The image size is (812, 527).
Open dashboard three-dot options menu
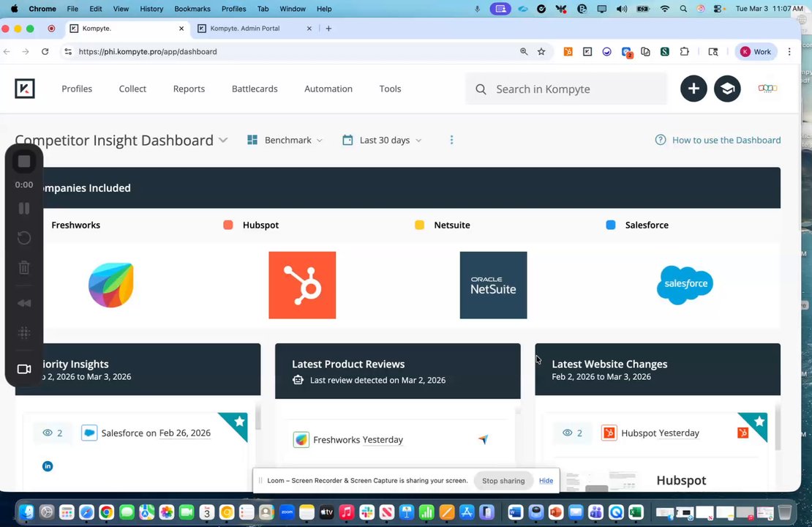click(x=451, y=140)
